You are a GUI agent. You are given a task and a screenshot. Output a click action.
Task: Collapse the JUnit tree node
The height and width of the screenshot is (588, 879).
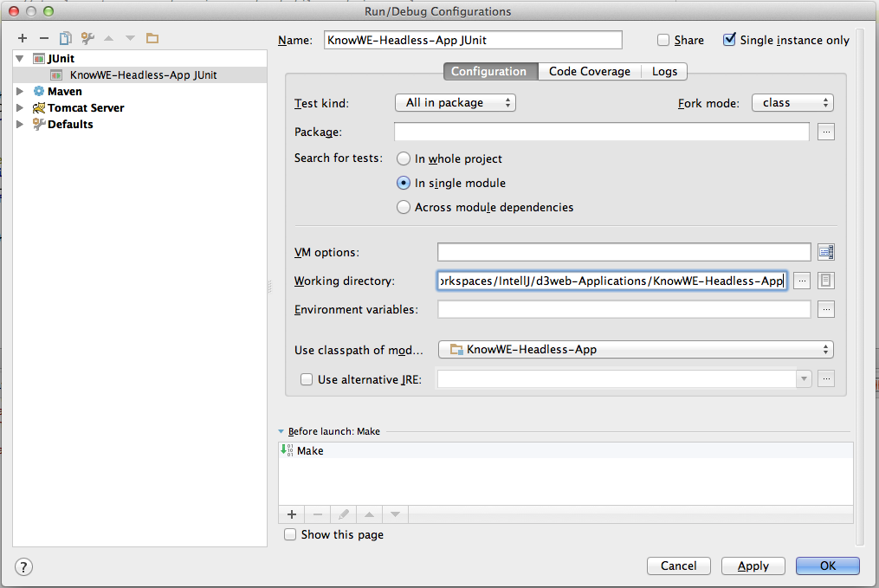tap(20, 58)
